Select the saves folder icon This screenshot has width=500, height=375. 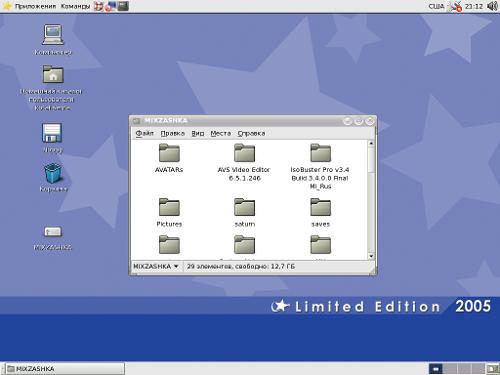(320, 207)
